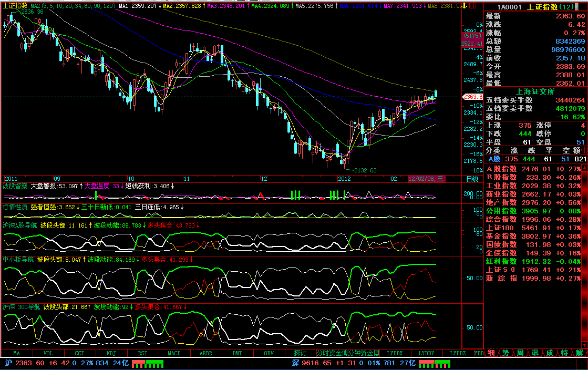
Task: Select the 国债指数 row
Action: coord(533,244)
